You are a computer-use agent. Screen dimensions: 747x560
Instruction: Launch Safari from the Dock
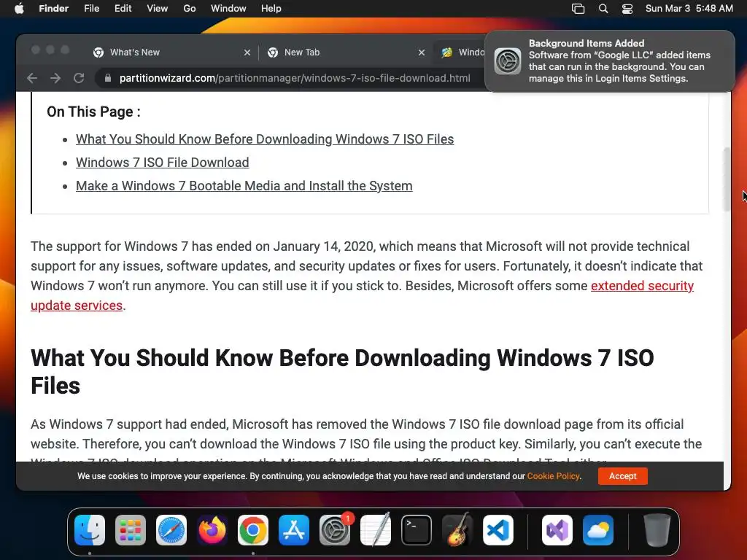click(171, 530)
